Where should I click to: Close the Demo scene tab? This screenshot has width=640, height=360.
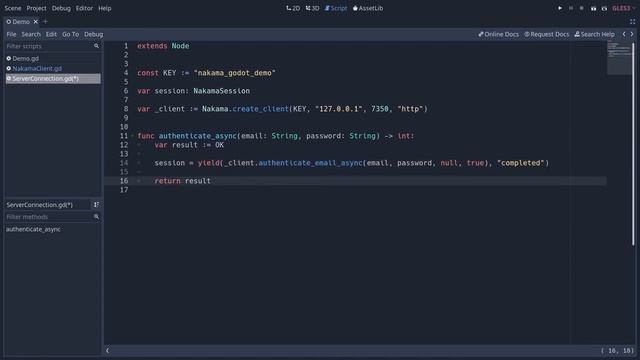pos(36,22)
